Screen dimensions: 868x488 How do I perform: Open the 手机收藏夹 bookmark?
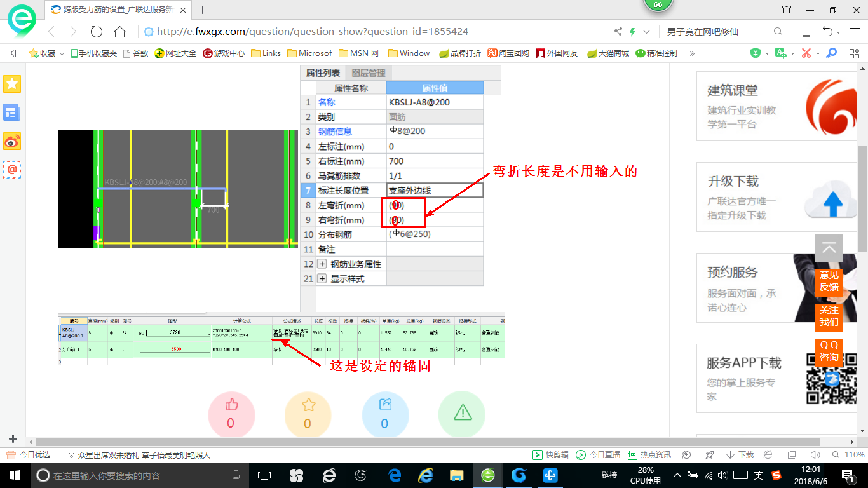(94, 53)
